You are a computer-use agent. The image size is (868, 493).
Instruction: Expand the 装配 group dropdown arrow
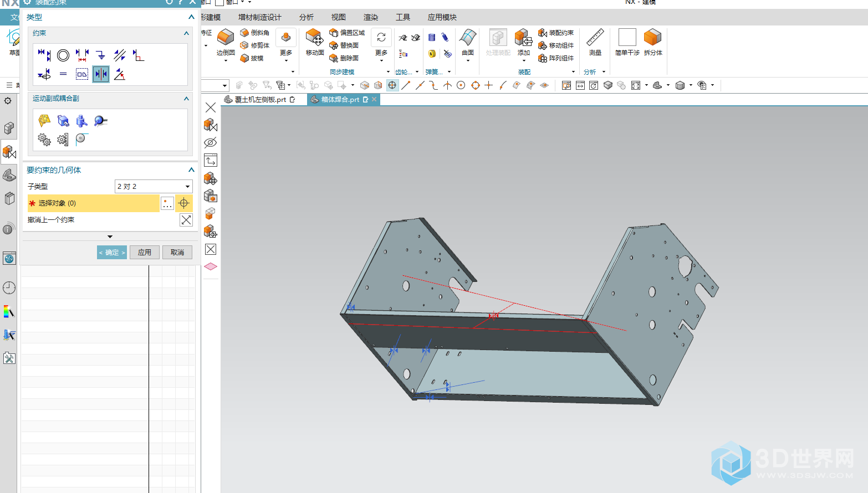coord(573,72)
